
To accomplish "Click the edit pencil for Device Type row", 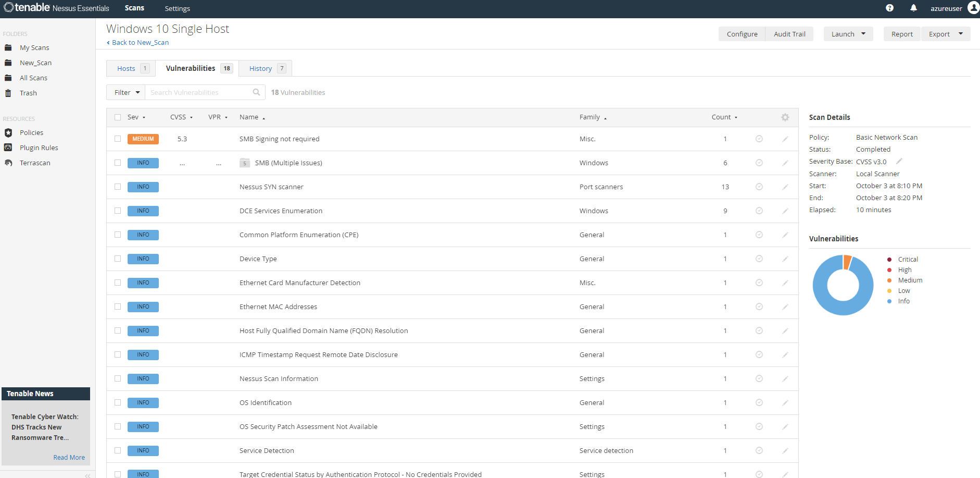I will click(x=785, y=259).
